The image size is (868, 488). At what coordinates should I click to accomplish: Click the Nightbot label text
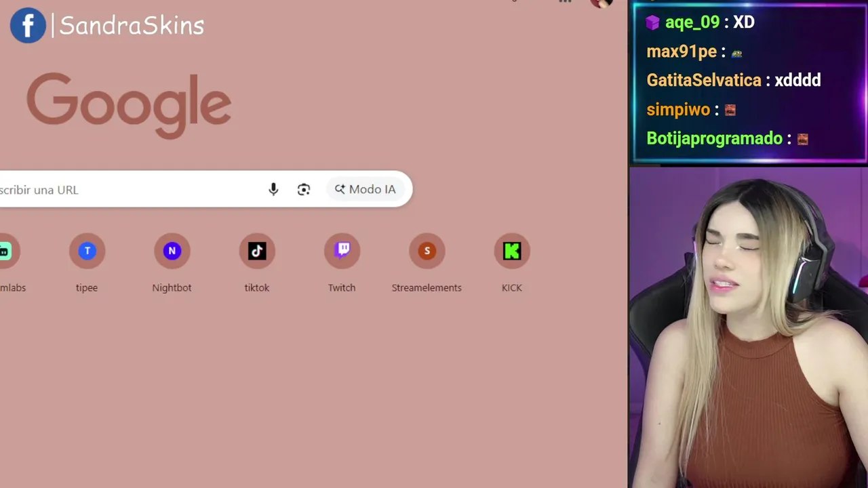172,287
